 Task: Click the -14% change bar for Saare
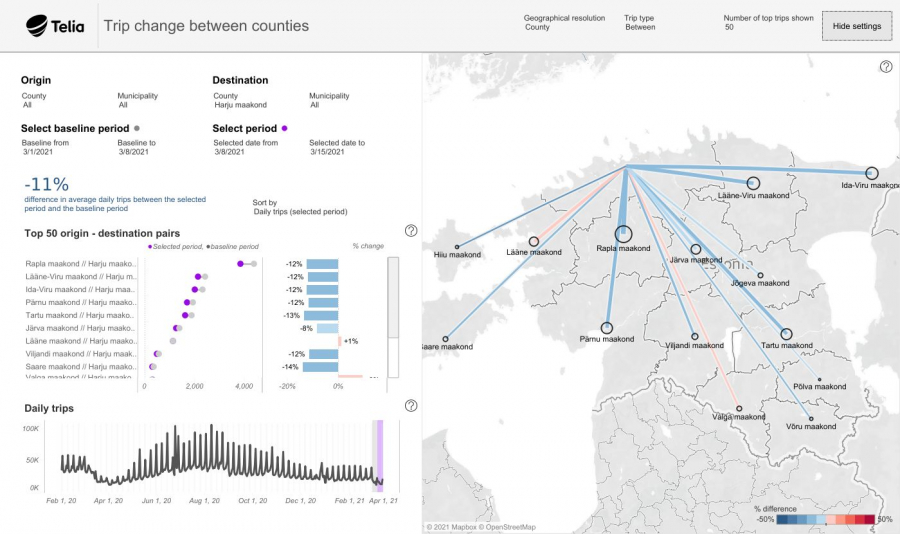pos(320,367)
